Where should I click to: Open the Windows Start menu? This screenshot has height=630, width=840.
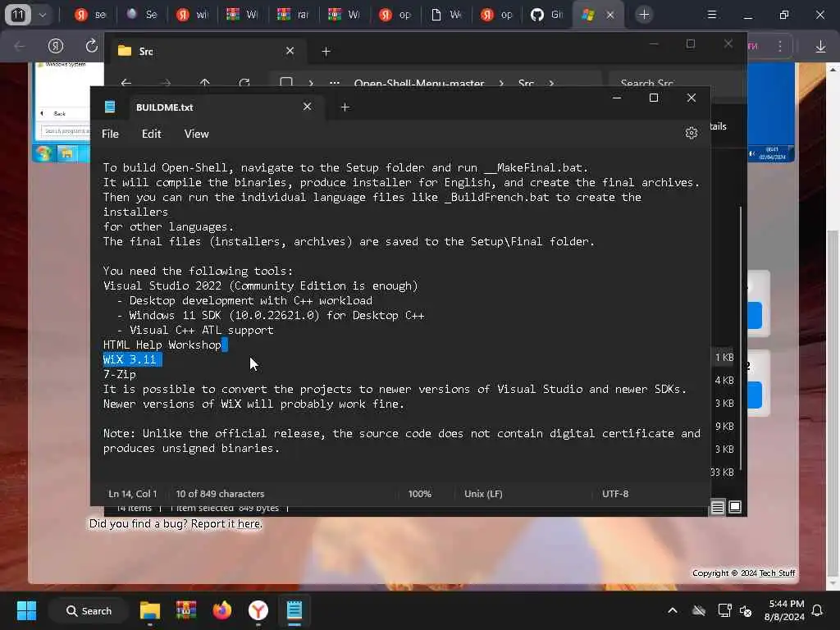[26, 610]
